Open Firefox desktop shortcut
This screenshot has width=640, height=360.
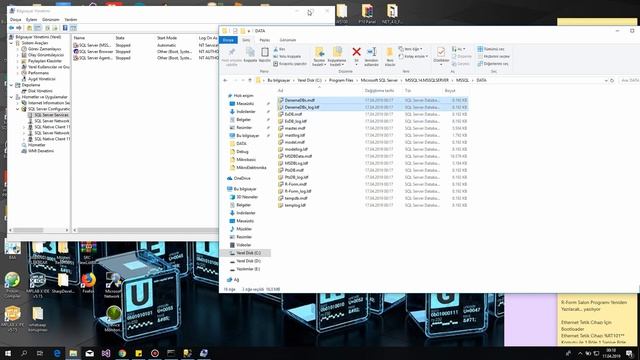(x=88, y=282)
